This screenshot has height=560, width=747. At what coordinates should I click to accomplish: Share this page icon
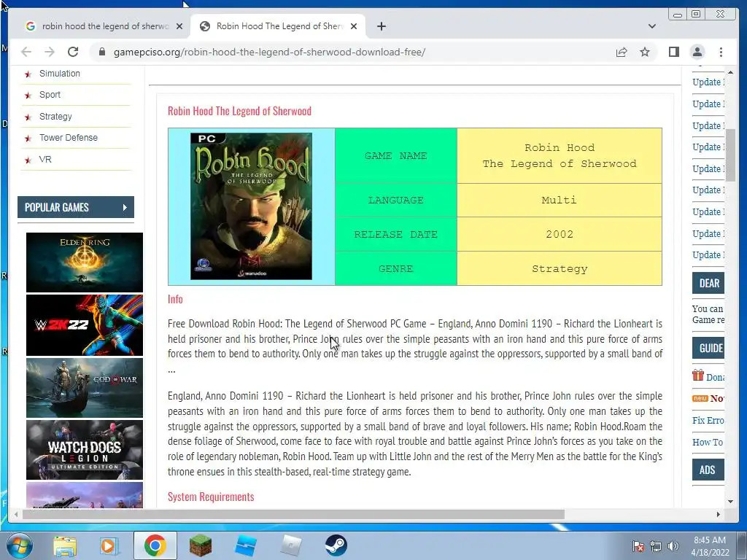coord(622,52)
